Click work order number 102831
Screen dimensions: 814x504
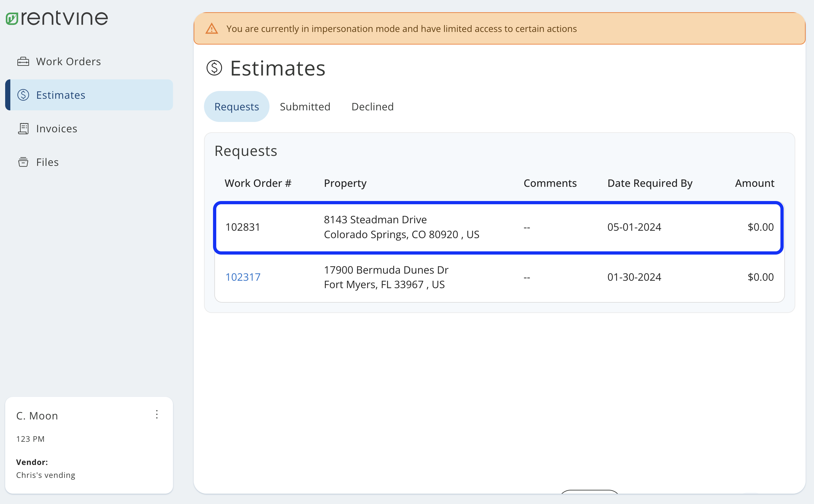[x=243, y=227]
